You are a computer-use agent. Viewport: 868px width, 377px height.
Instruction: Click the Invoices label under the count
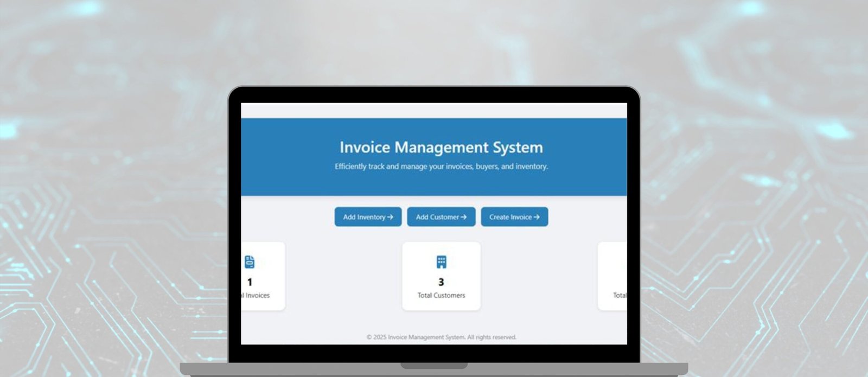click(x=256, y=296)
